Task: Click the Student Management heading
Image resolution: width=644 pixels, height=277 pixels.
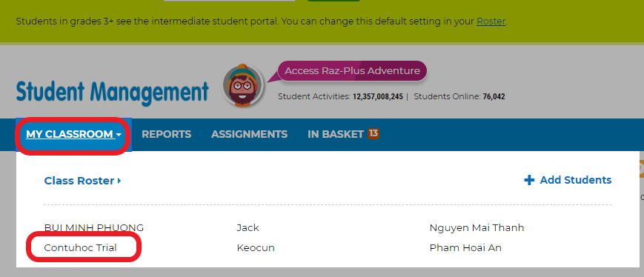Action: (x=112, y=93)
